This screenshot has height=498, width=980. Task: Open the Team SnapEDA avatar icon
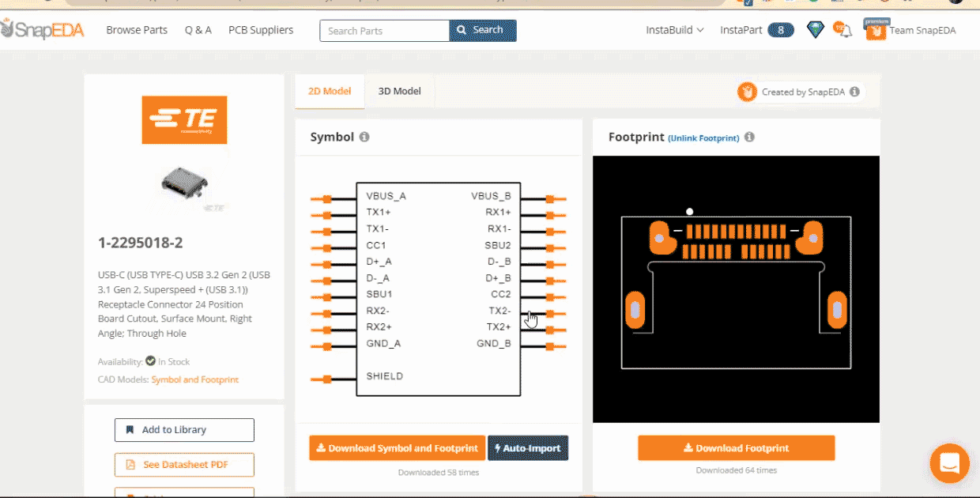(876, 31)
